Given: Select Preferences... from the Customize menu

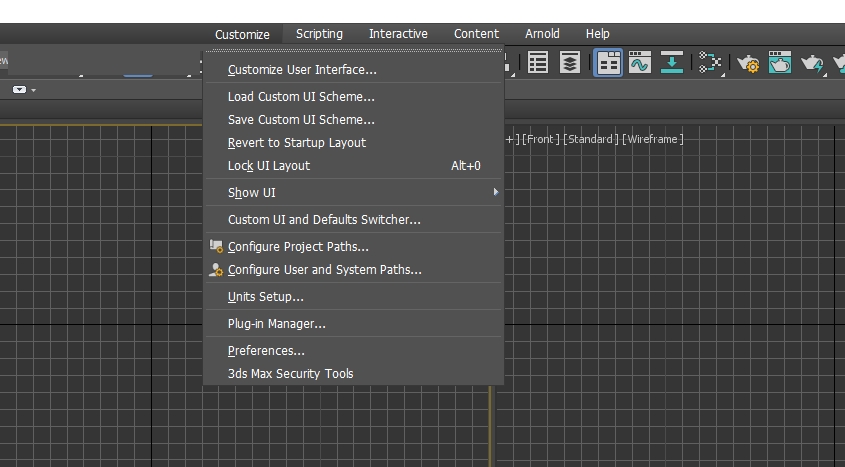Looking at the screenshot, I should 266,351.
